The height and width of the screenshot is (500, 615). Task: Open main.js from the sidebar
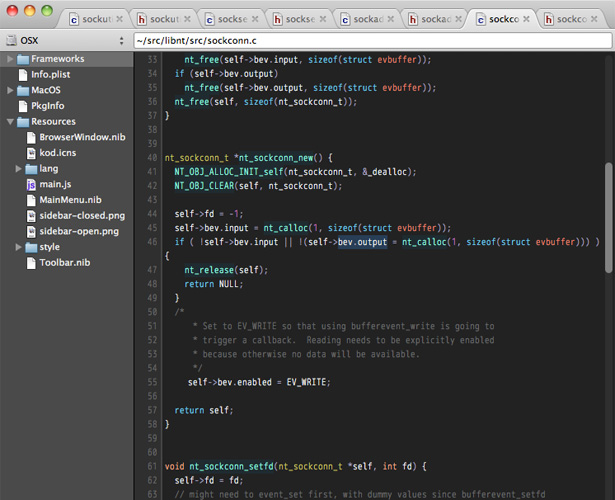tap(55, 184)
